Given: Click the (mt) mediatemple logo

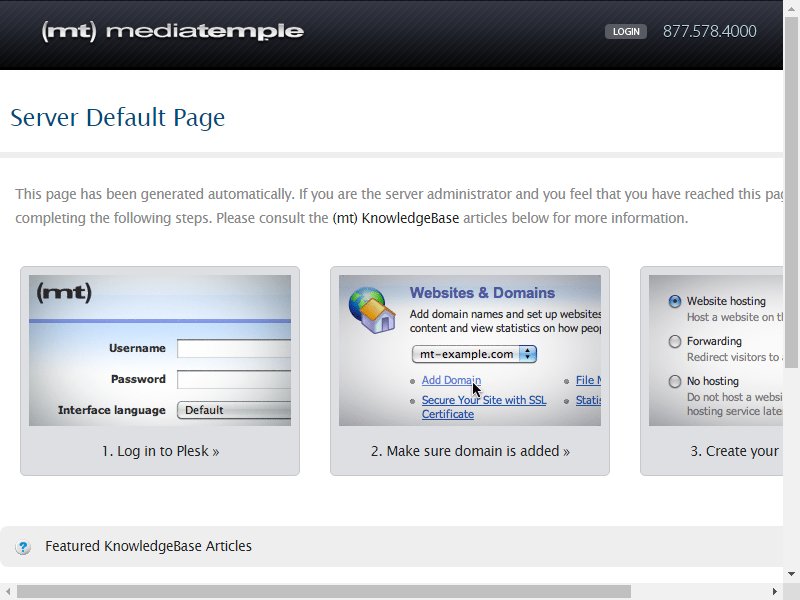Looking at the screenshot, I should pyautogui.click(x=172, y=32).
